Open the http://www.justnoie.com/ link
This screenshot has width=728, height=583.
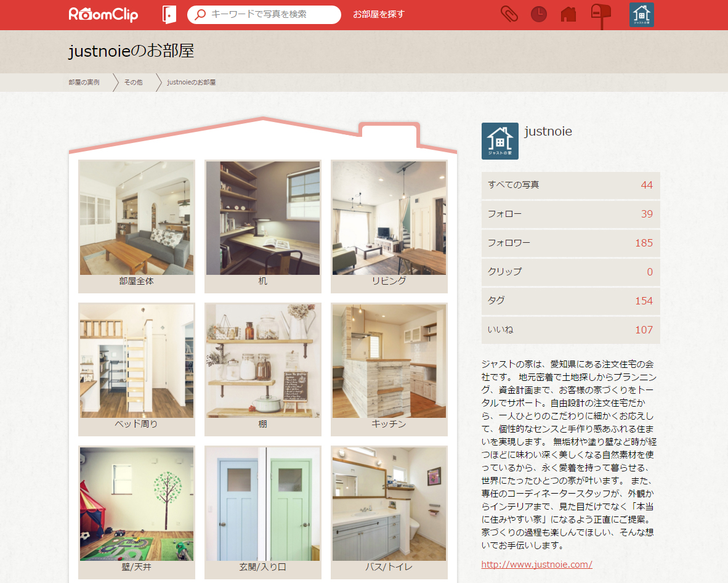pyautogui.click(x=536, y=565)
